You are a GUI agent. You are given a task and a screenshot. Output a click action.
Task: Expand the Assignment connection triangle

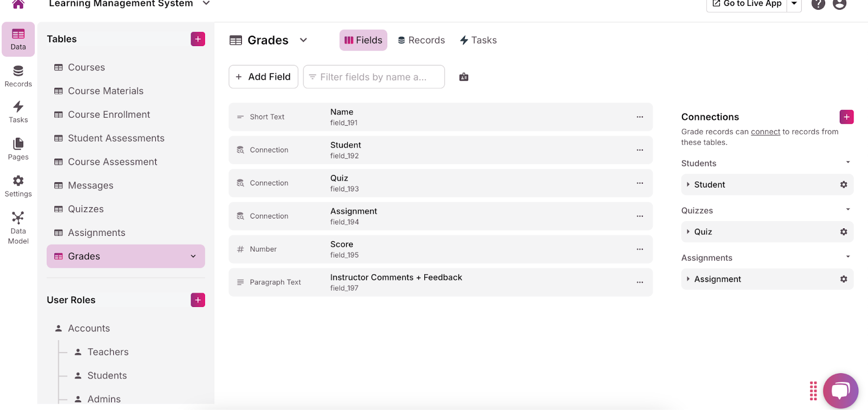click(x=688, y=279)
